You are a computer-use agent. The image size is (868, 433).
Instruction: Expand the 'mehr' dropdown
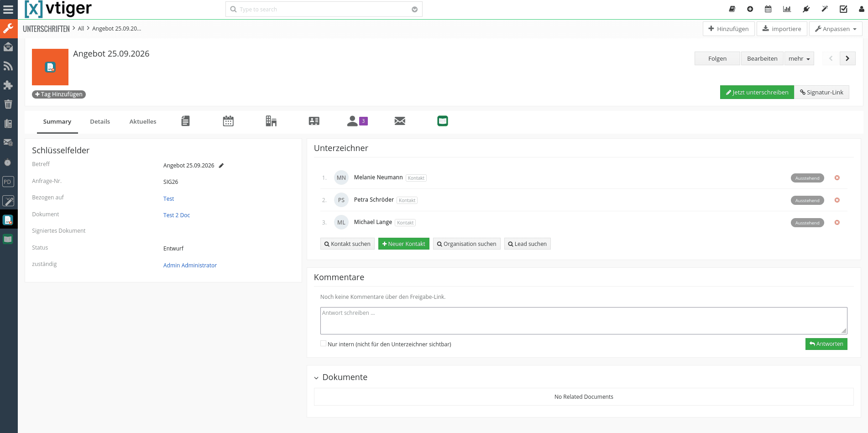(x=799, y=58)
